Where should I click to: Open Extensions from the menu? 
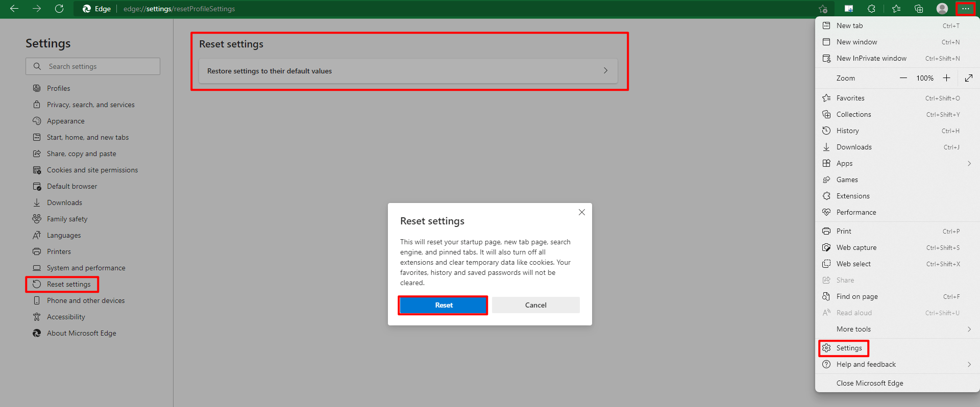click(897, 196)
